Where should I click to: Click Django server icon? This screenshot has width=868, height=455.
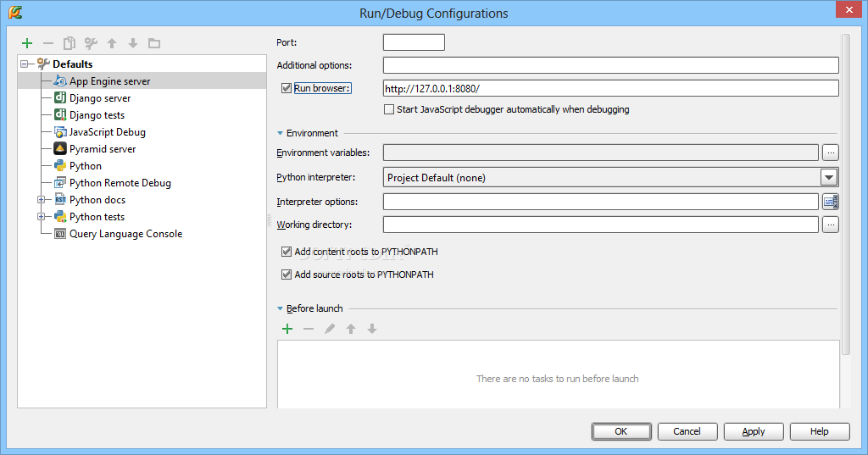tap(60, 98)
